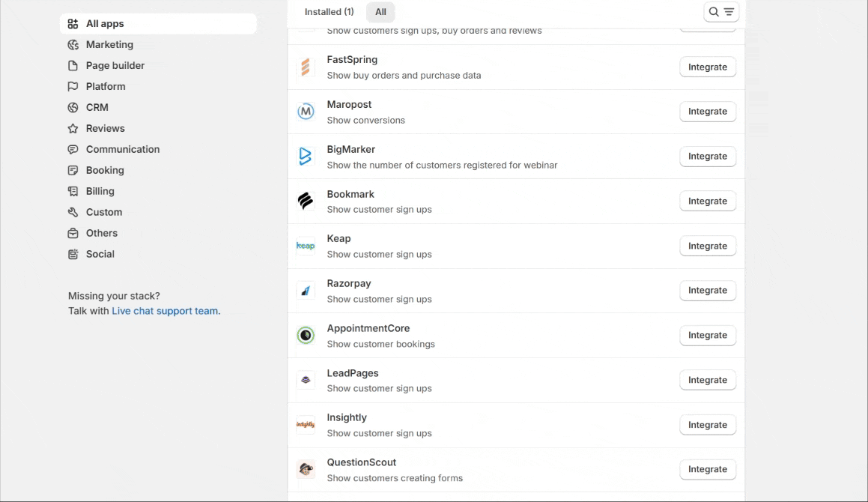
Task: Click the Others box icon
Action: point(73,233)
